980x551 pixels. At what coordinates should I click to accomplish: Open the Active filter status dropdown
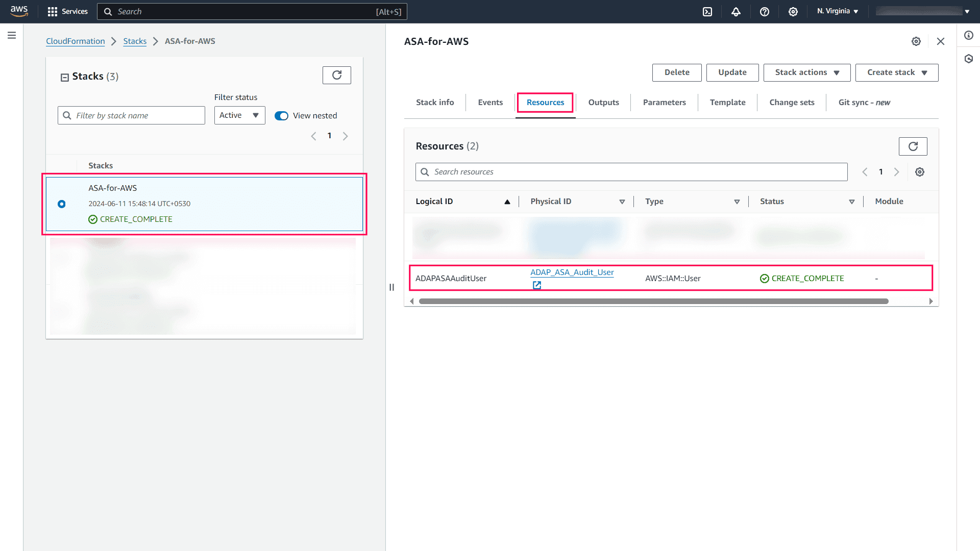(x=239, y=115)
